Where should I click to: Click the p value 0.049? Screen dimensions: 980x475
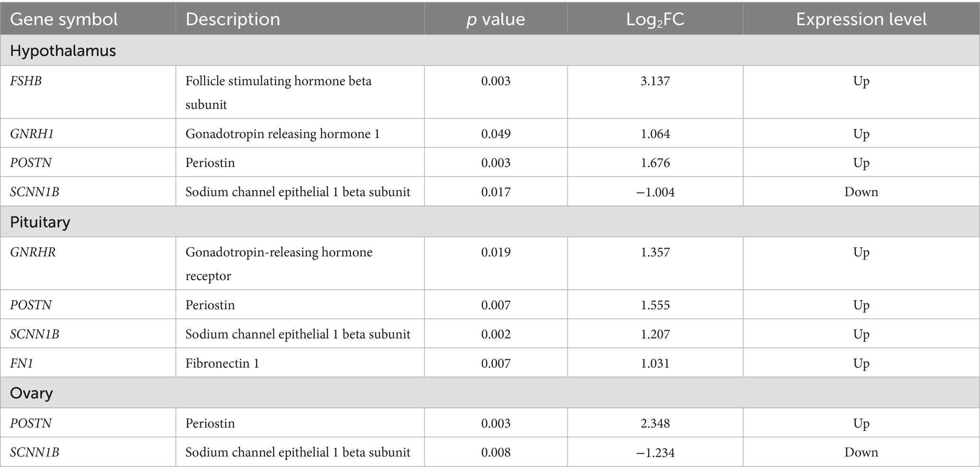496,134
